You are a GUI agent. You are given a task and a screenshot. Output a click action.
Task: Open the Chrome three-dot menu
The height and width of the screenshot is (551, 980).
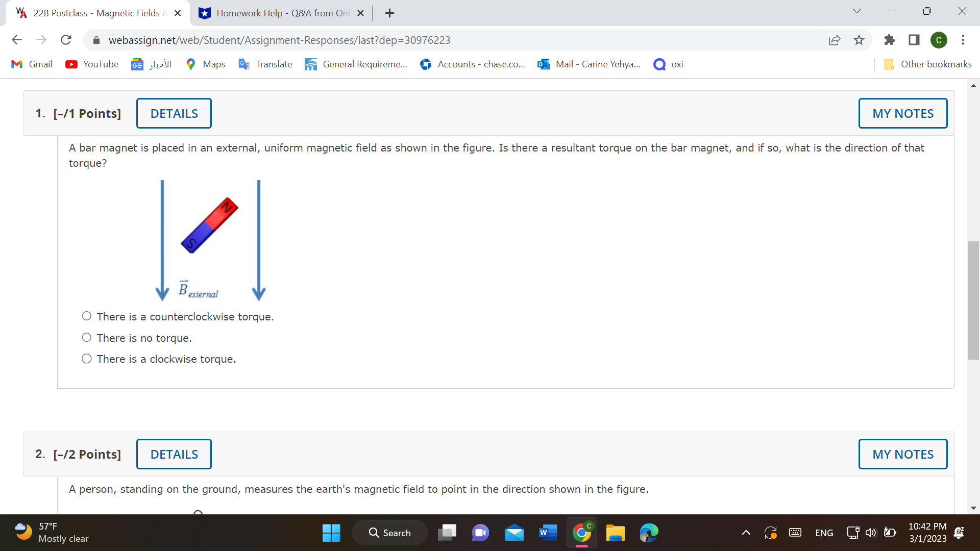(963, 40)
